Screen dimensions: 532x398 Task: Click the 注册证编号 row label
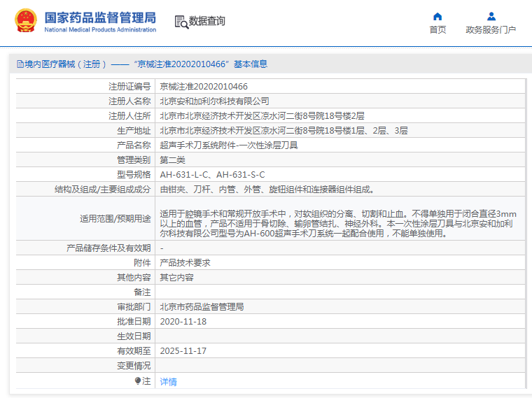(129, 87)
